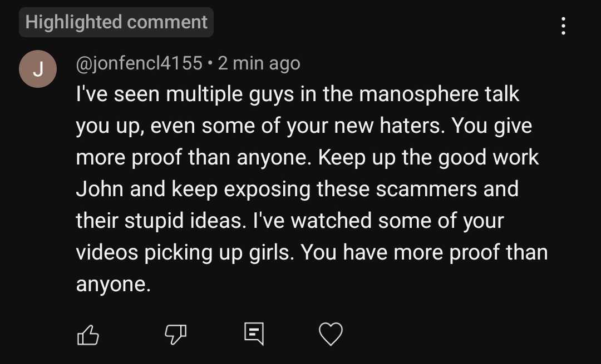Tap the words "picking up girls"
This screenshot has width=601, height=364.
(219, 252)
